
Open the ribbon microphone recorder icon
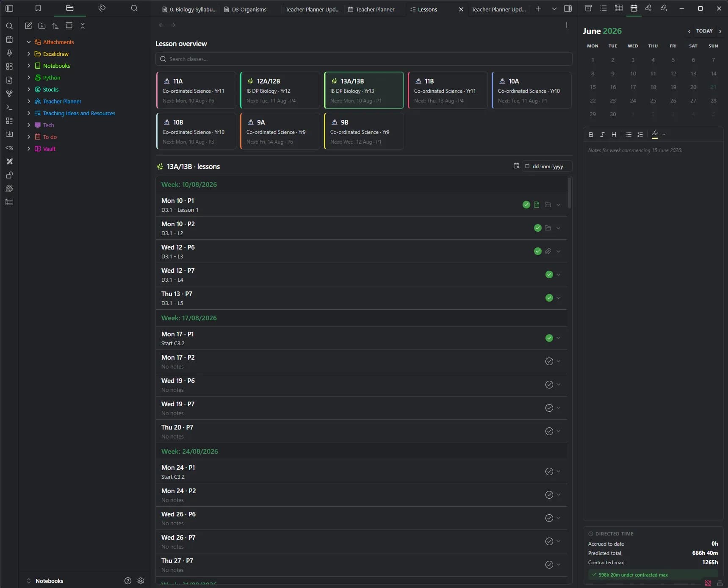(9, 53)
